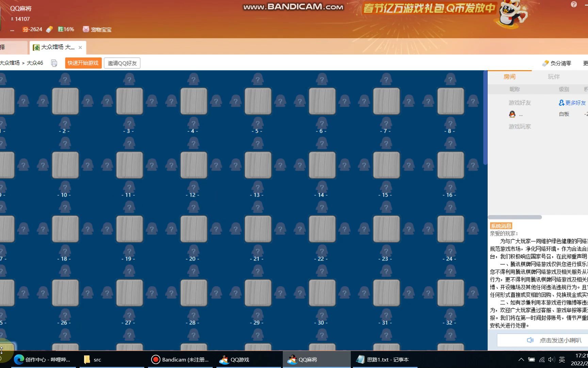Viewport: 588px width, 368px height.
Task: Sit at the bottom seat of table 13
Action: [x=258, y=187]
